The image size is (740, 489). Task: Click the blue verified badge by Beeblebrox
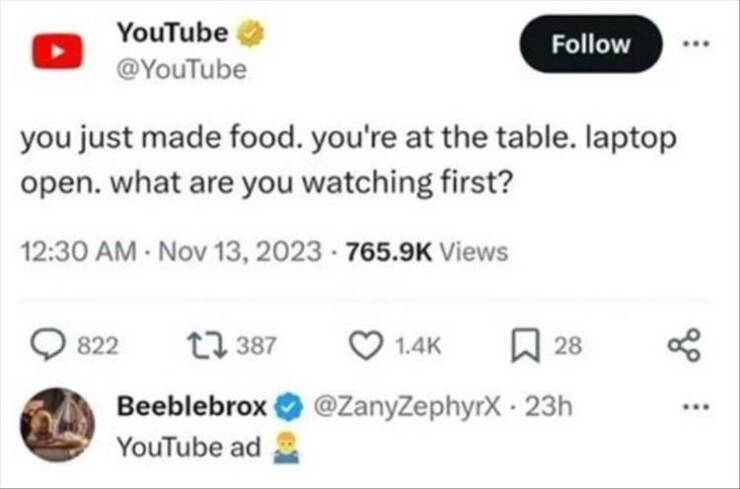click(x=287, y=408)
